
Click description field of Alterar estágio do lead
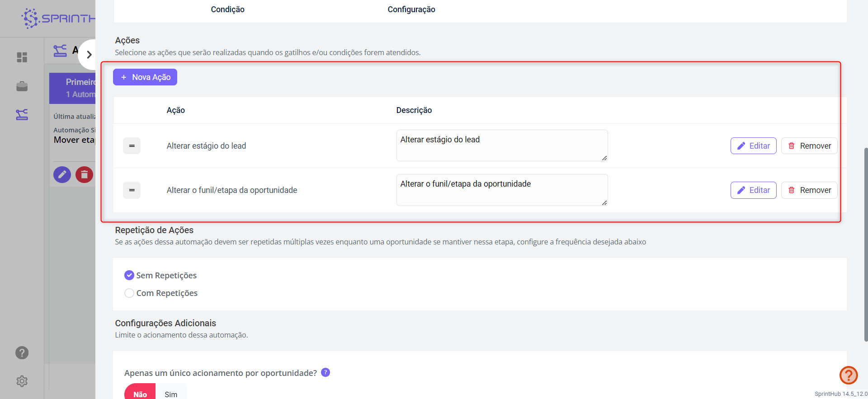[x=502, y=146]
